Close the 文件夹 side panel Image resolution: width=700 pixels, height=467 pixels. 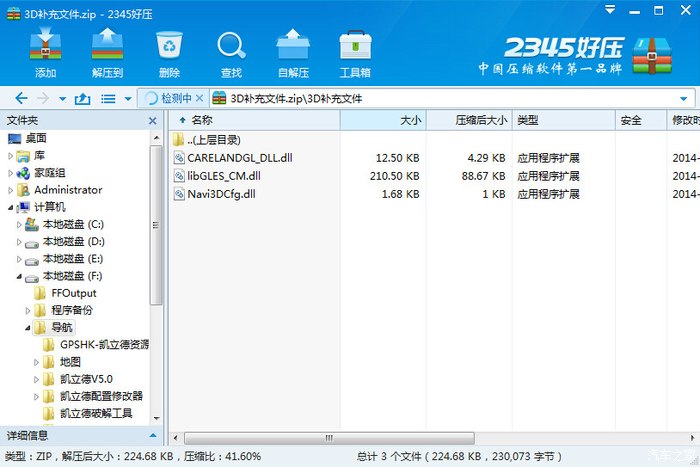point(153,120)
